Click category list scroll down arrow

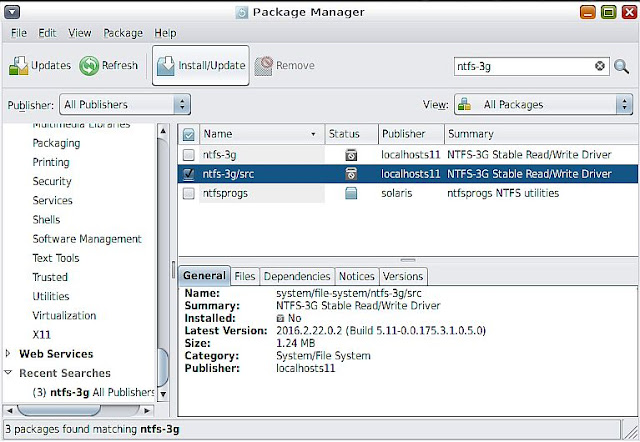click(163, 394)
